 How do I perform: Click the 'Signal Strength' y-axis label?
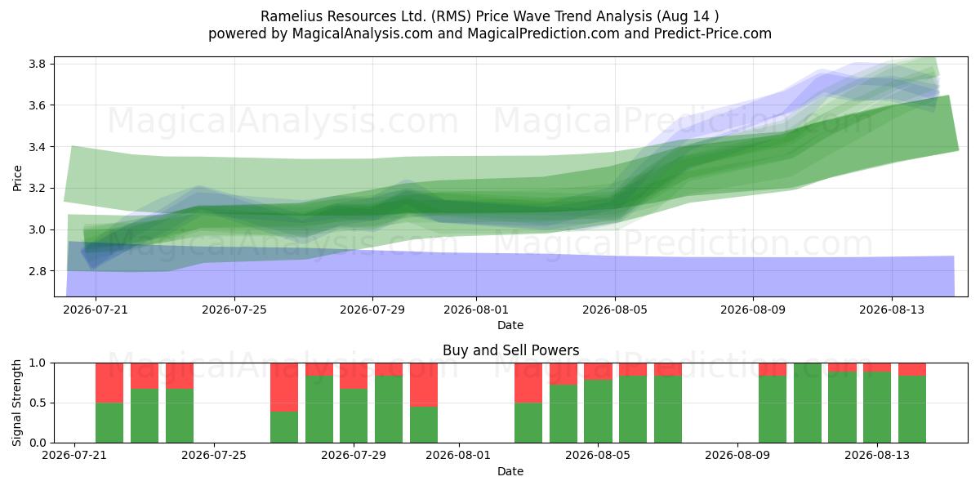point(18,403)
